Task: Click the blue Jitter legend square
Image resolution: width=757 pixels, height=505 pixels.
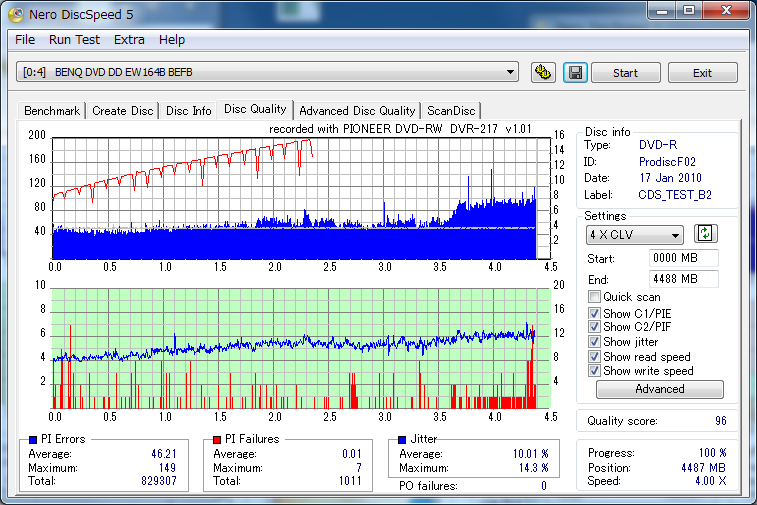Action: click(x=402, y=439)
